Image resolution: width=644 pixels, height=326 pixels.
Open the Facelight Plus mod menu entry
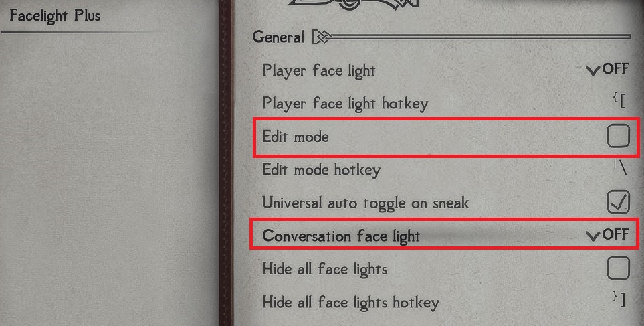click(x=55, y=15)
